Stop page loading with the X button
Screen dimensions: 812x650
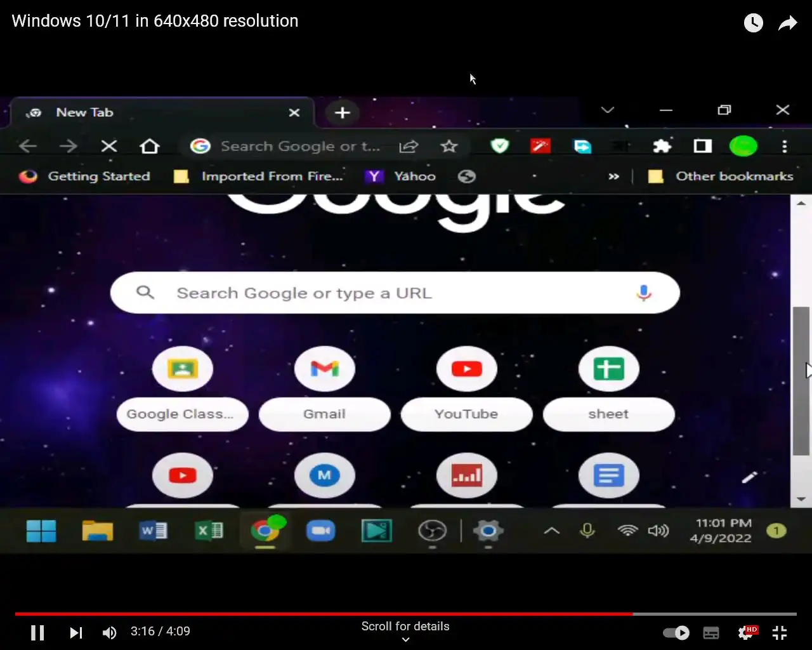[x=109, y=146]
